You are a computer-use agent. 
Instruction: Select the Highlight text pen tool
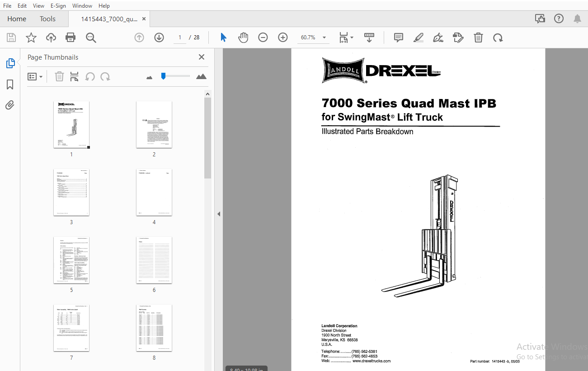[419, 38]
